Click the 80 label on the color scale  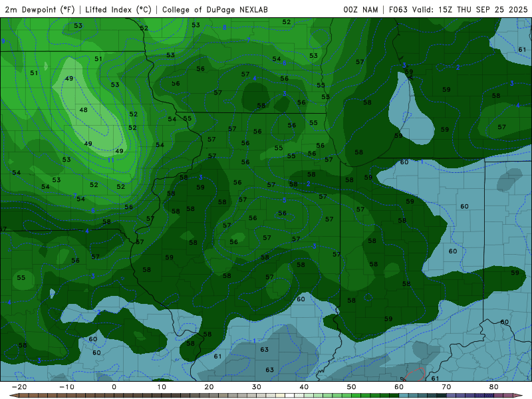click(x=494, y=387)
